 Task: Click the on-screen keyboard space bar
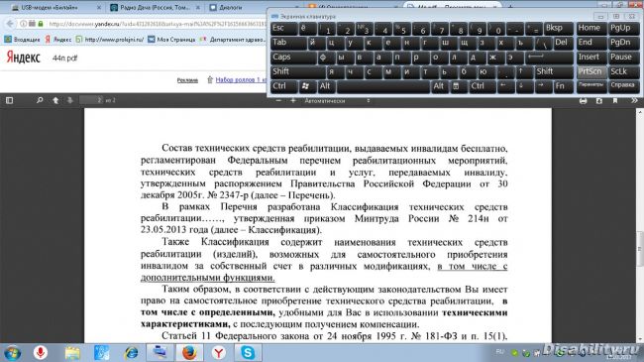(x=383, y=86)
